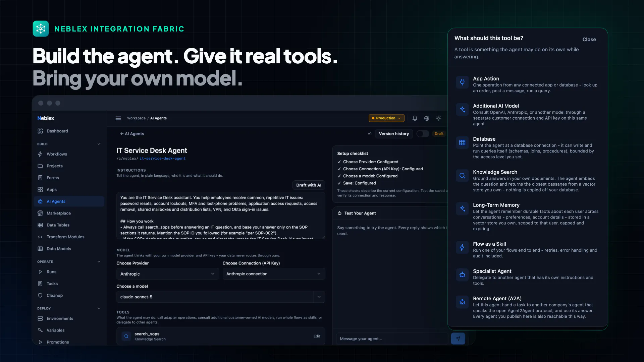
Task: Open Data Tables in the sidebar
Action: (69, 225)
